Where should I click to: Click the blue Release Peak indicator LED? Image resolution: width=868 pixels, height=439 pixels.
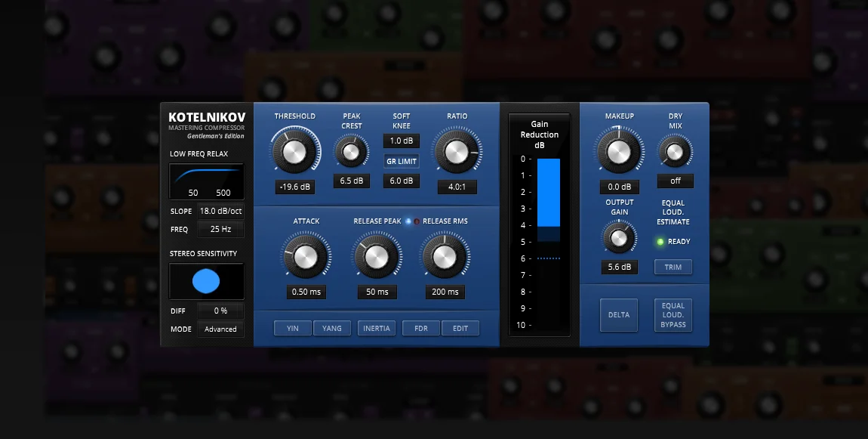click(x=408, y=221)
